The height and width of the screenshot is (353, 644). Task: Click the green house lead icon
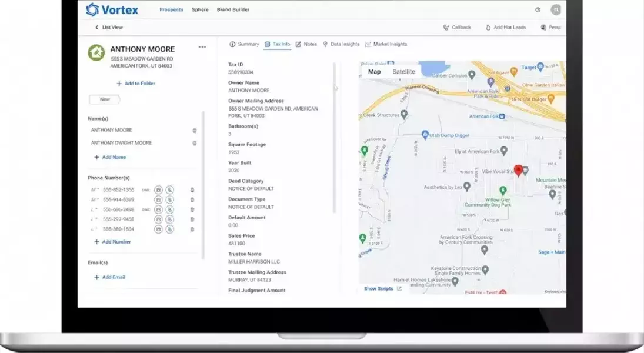[96, 53]
